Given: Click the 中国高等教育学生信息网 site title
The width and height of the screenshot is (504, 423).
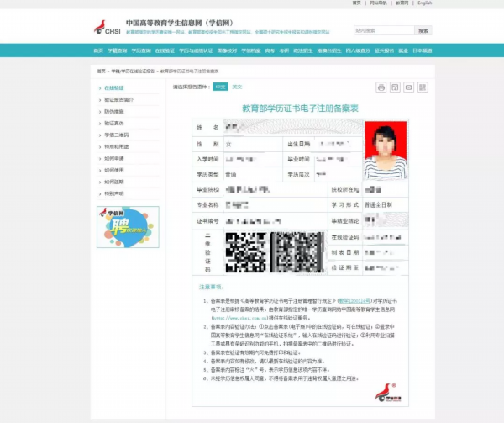Looking at the screenshot, I should click(x=180, y=23).
